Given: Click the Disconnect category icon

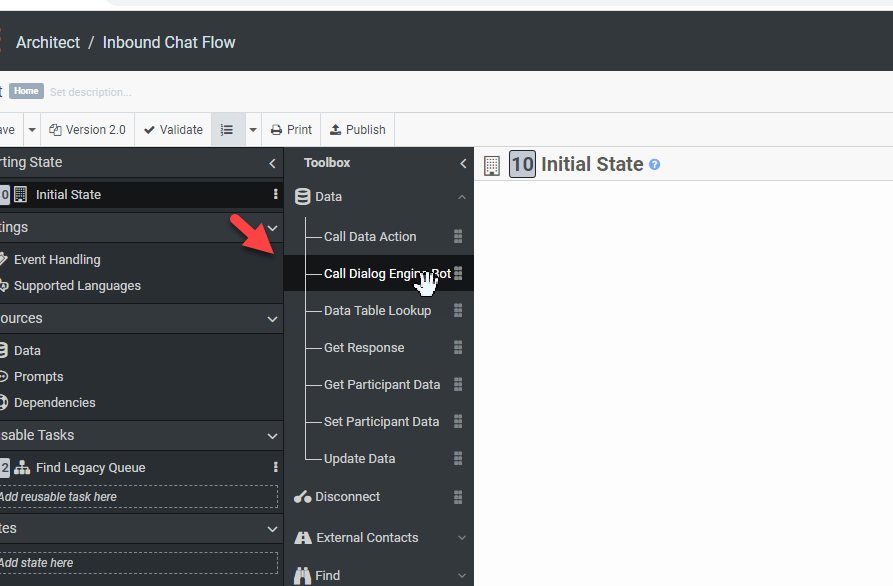Looking at the screenshot, I should pos(302,497).
